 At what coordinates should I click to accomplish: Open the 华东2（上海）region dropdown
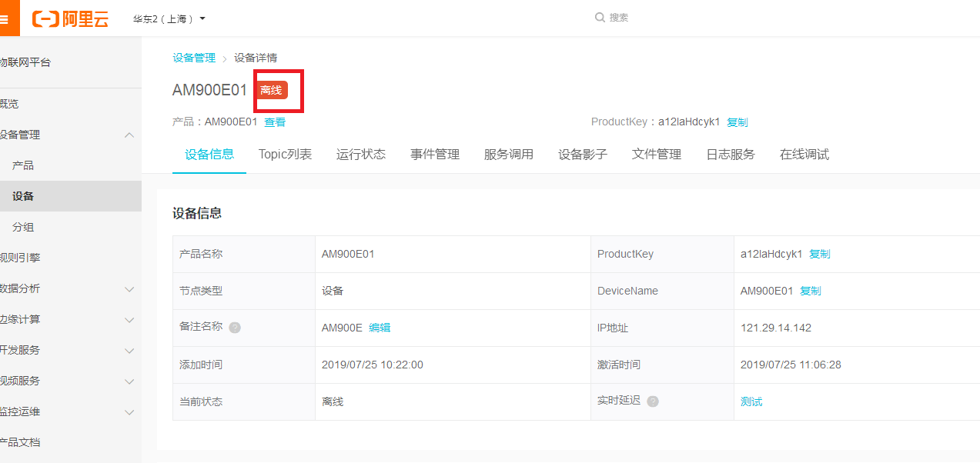click(x=169, y=18)
